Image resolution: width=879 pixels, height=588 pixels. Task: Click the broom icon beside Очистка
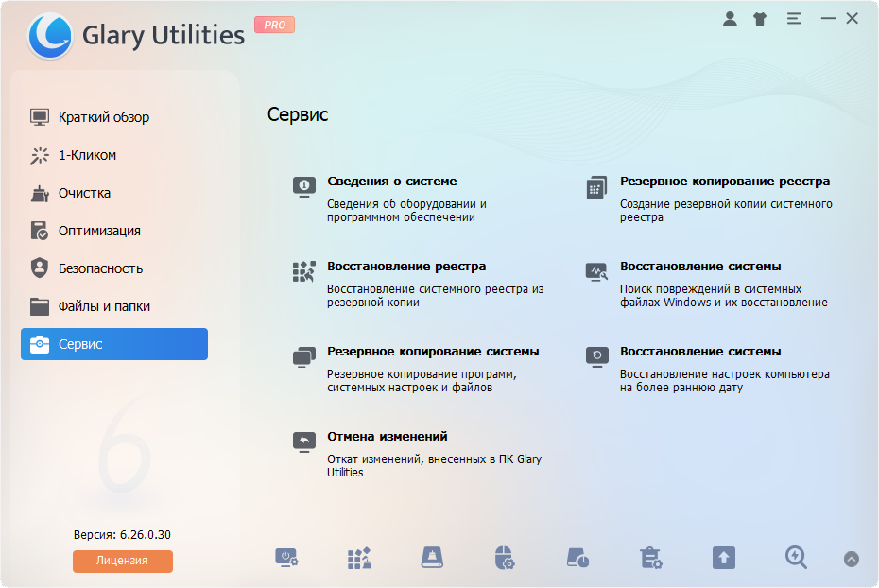tap(40, 193)
